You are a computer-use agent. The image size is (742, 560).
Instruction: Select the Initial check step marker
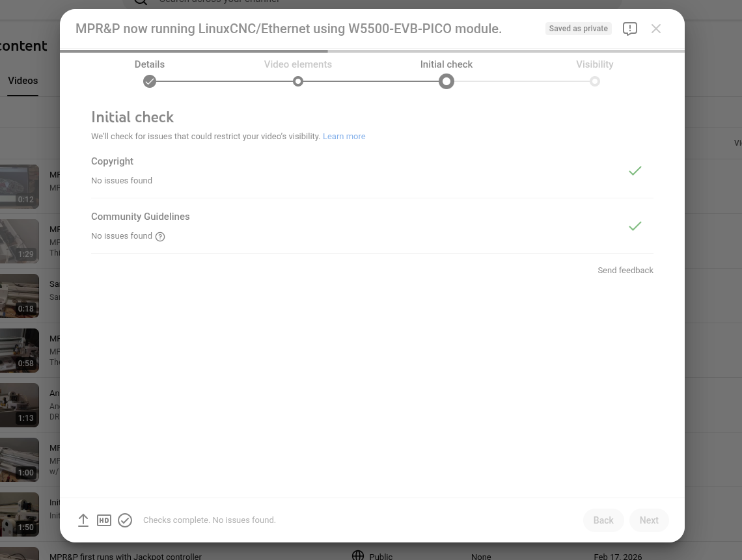[x=447, y=81]
